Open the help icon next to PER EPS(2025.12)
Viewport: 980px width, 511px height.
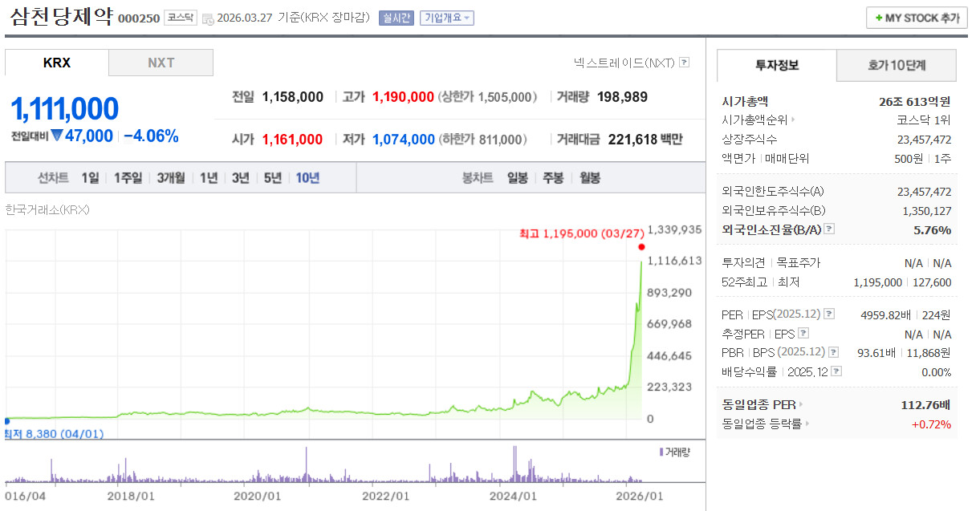pyautogui.click(x=829, y=314)
